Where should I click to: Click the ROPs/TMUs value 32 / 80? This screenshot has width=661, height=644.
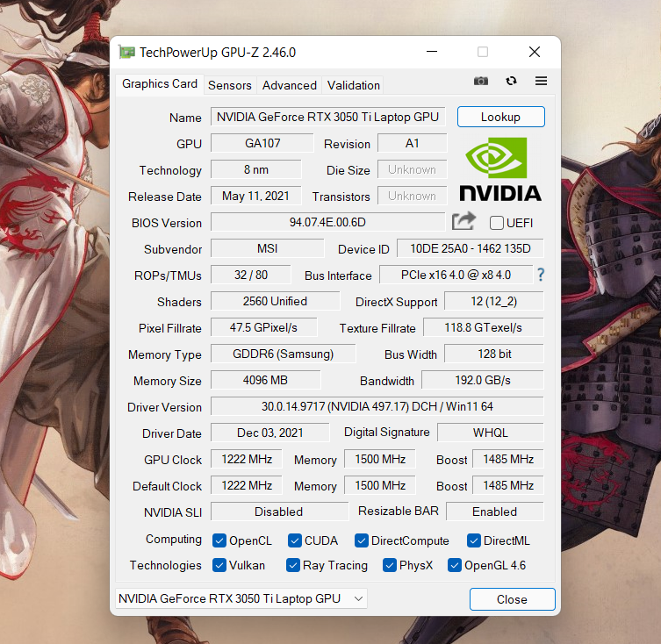[x=251, y=275]
